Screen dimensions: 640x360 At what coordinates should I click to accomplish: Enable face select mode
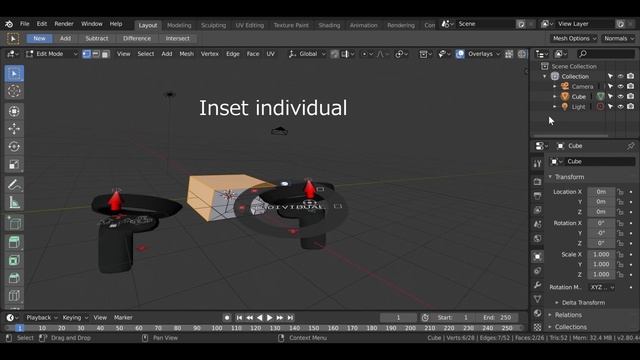pos(105,54)
